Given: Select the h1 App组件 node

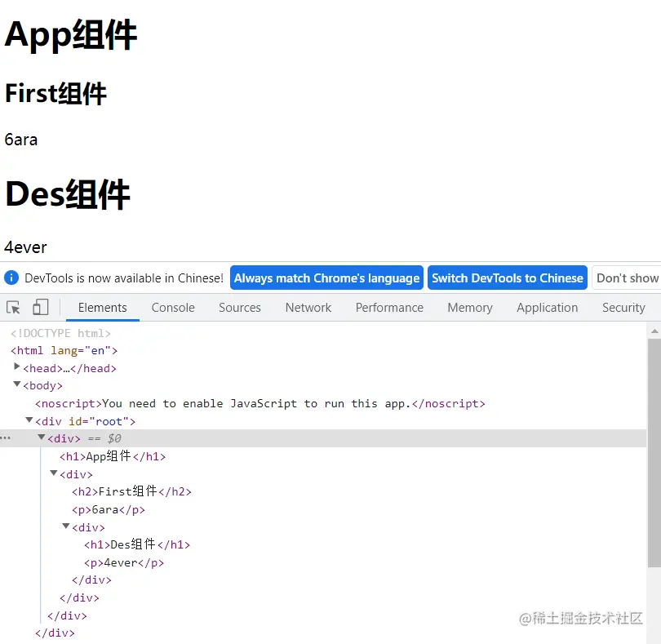Looking at the screenshot, I should tap(113, 456).
